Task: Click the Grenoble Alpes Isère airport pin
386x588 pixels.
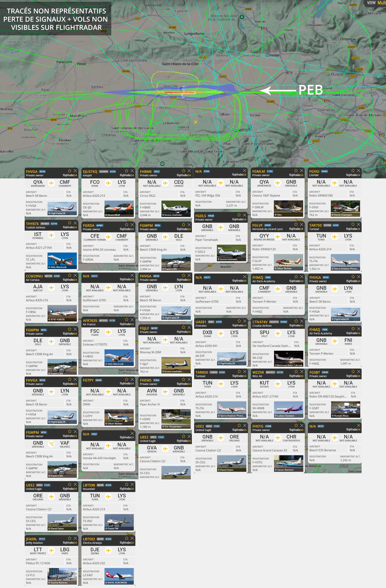Action: pos(184,89)
